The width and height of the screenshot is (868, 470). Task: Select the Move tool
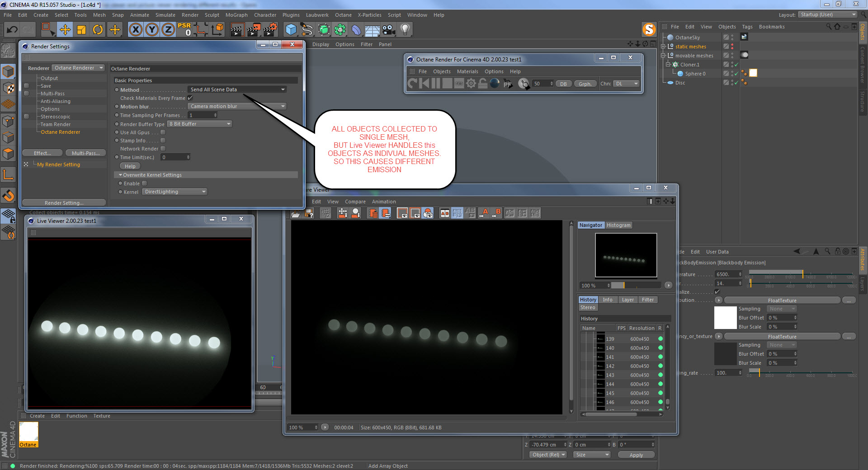click(65, 30)
